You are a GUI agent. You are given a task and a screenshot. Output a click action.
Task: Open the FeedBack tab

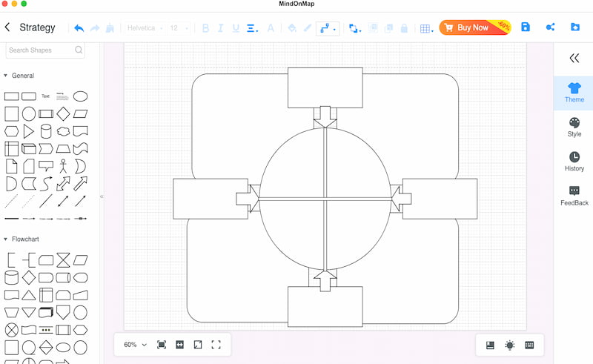[x=574, y=196]
